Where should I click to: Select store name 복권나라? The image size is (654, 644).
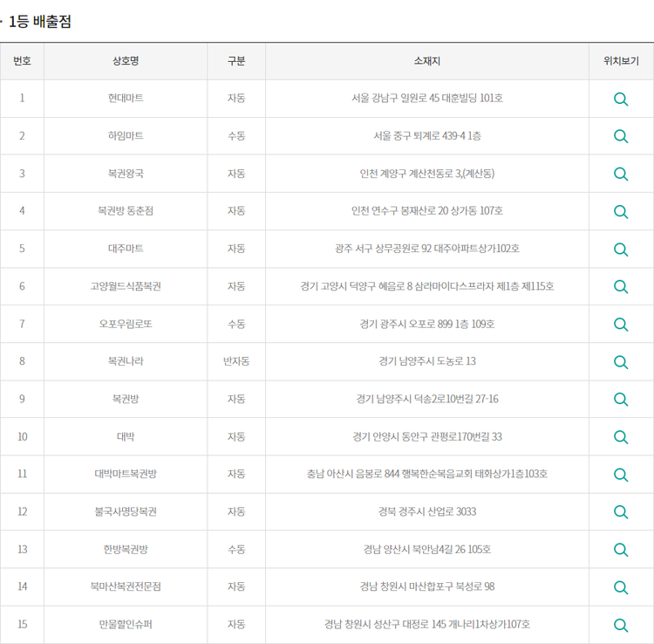(x=126, y=361)
